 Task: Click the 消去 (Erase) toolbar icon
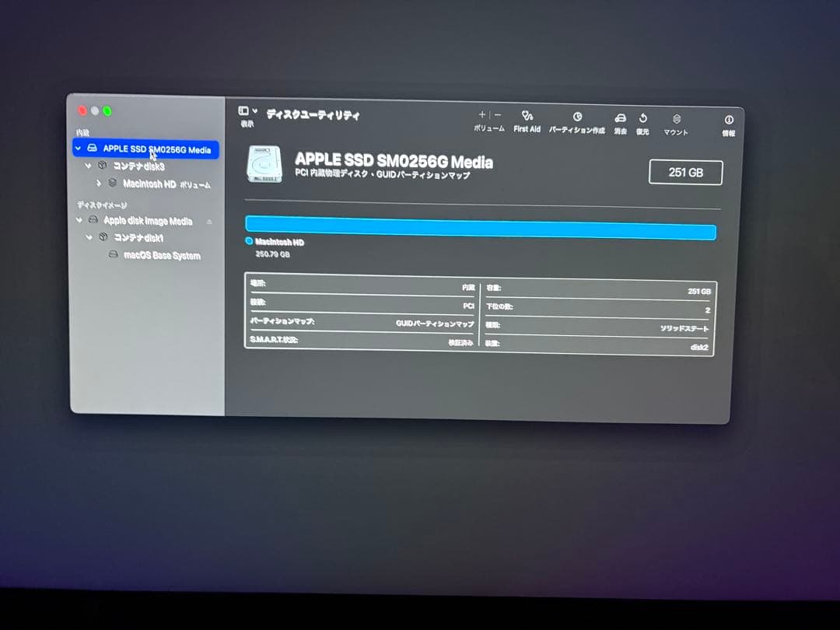(621, 118)
